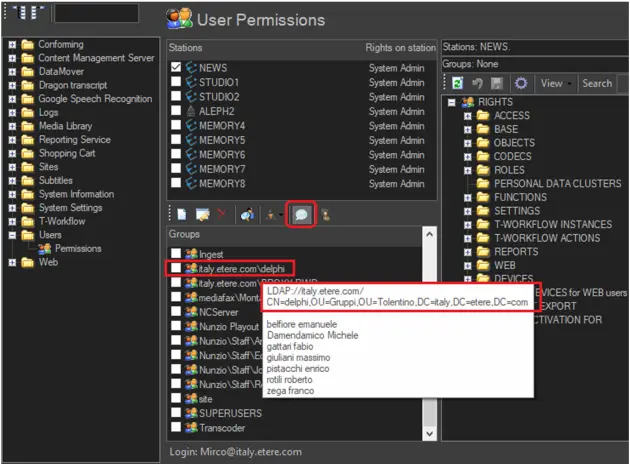The image size is (630, 464).
Task: Click the user badge icon after speech bubble
Action: coord(326,214)
